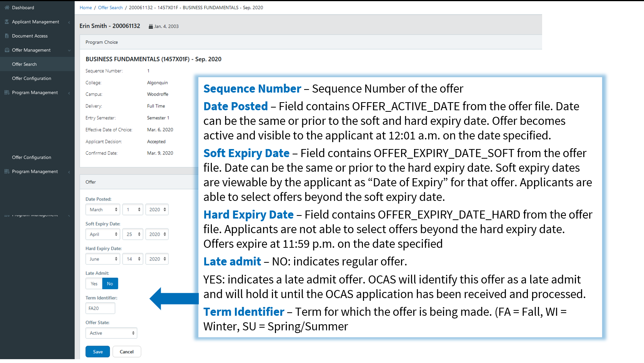Open the Soft Expiry month dropdown showing April
The image size is (644, 363).
pyautogui.click(x=103, y=234)
